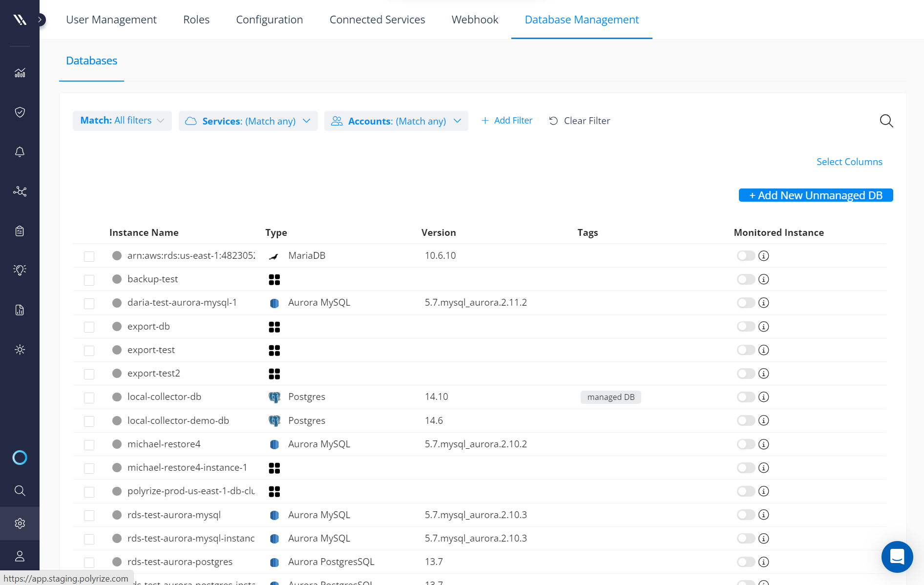Go to the User Management tab

tap(111, 20)
